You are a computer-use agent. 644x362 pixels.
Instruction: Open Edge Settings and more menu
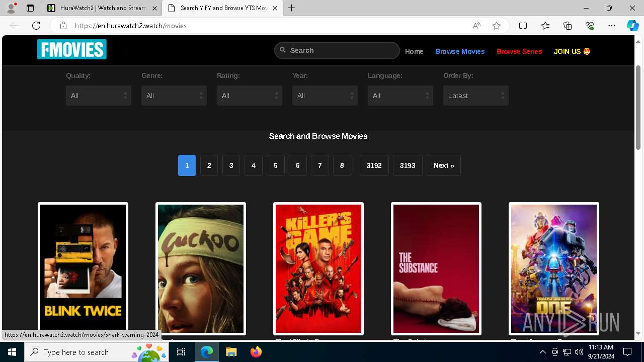(612, 26)
